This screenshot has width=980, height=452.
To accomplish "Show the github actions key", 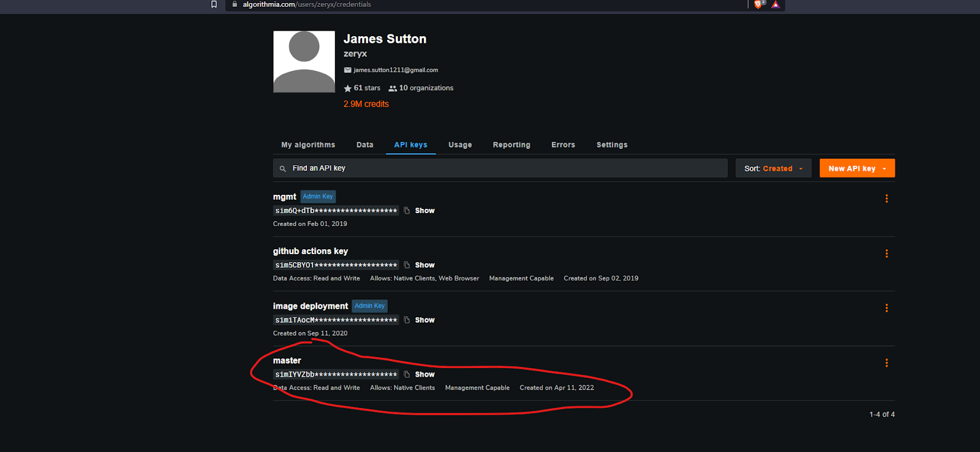I will (x=424, y=265).
